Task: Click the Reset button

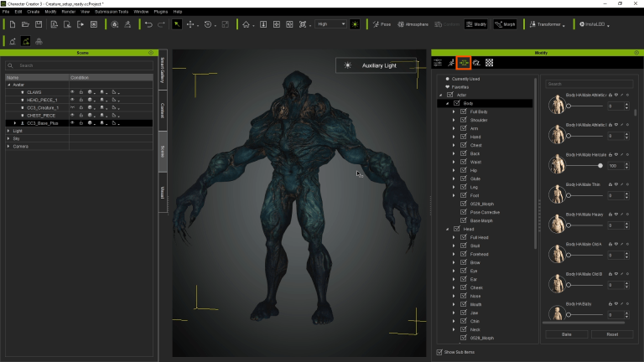Action: (612, 334)
